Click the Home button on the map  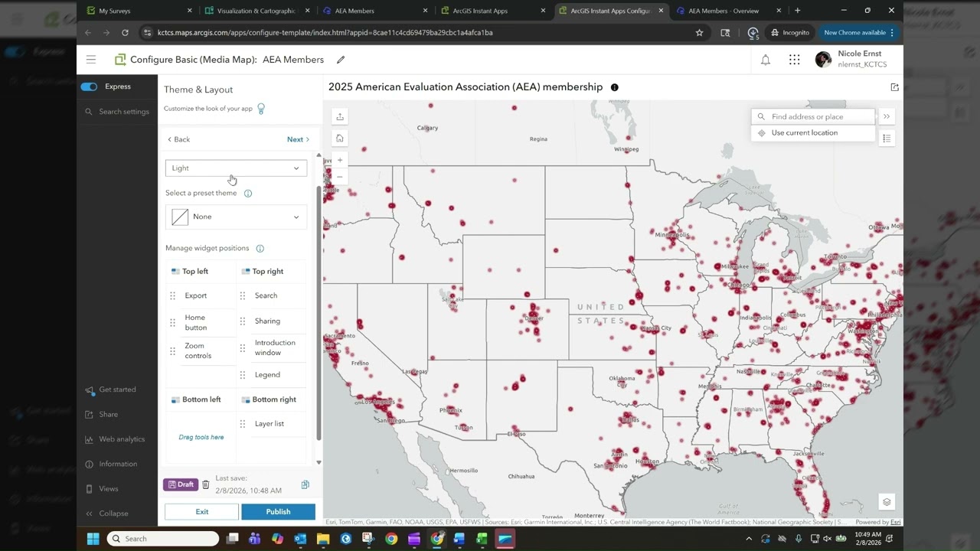tap(340, 139)
